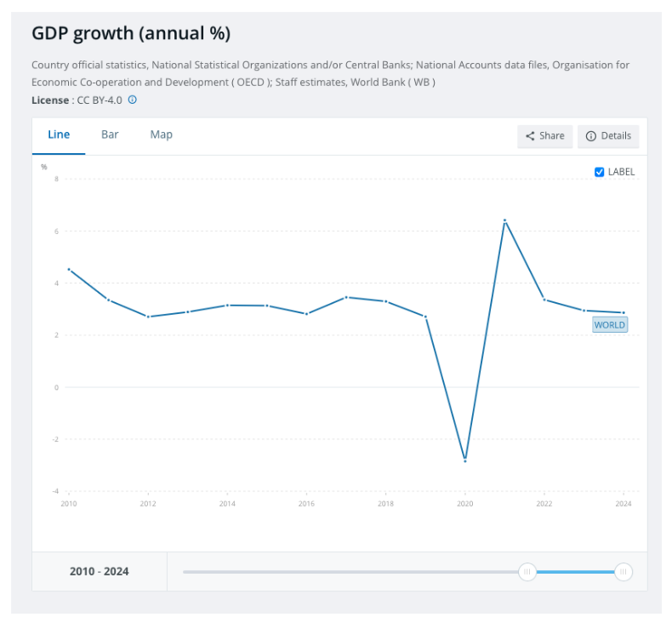Screen dimensions: 672x623
Task: Click the first data point at year 2010
Action: pos(69,270)
